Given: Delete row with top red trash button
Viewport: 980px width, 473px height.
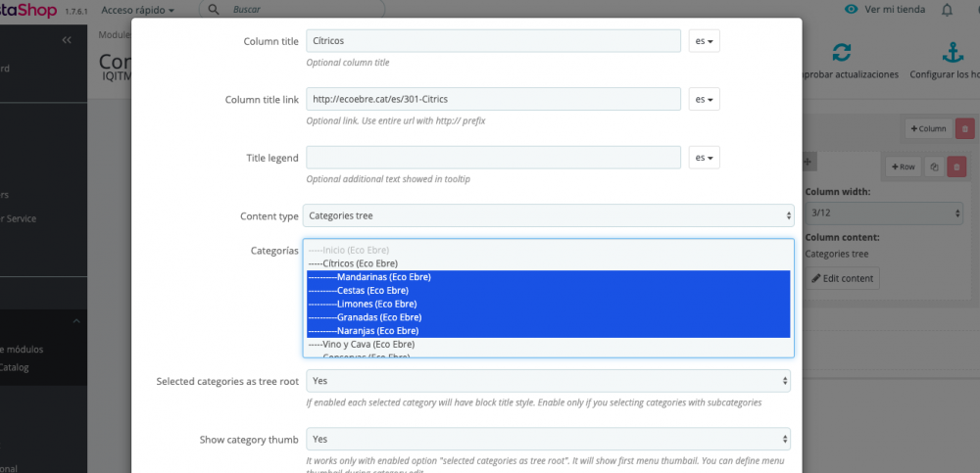Looking at the screenshot, I should point(964,128).
